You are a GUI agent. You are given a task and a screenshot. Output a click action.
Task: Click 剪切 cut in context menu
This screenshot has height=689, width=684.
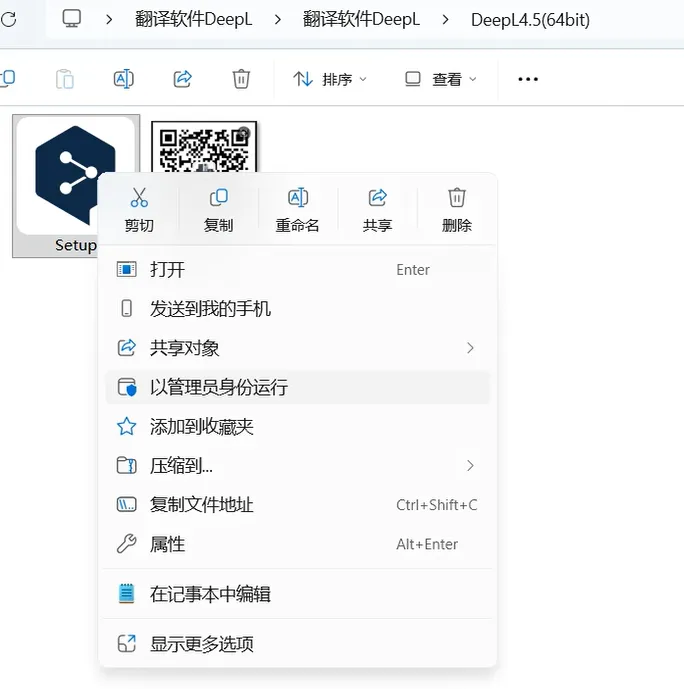click(x=139, y=210)
